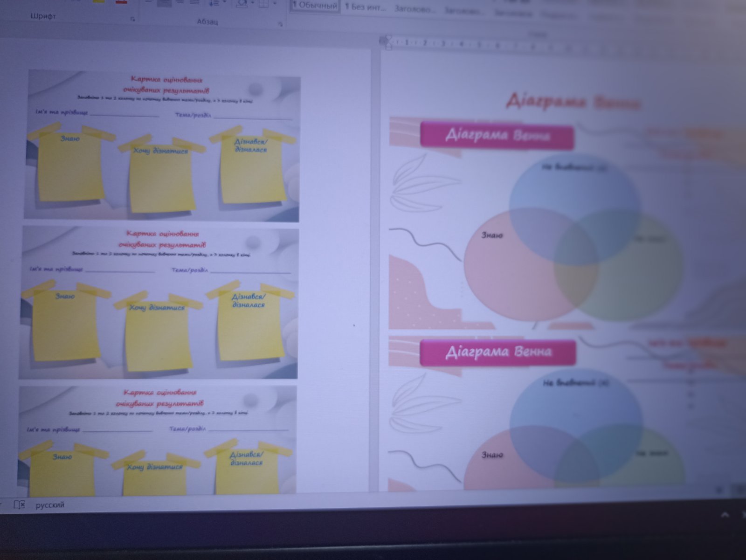Open the Шрифт dialog launcher
Image resolution: width=746 pixels, height=560 pixels.
tap(132, 19)
